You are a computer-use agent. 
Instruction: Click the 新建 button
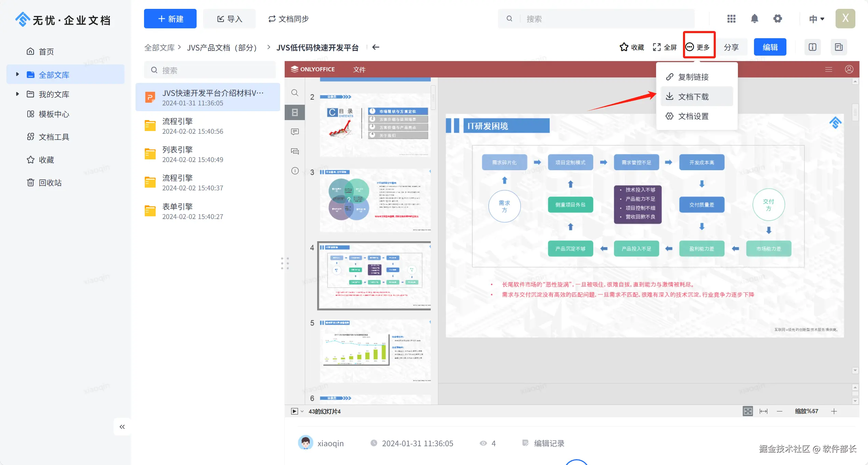pyautogui.click(x=170, y=19)
